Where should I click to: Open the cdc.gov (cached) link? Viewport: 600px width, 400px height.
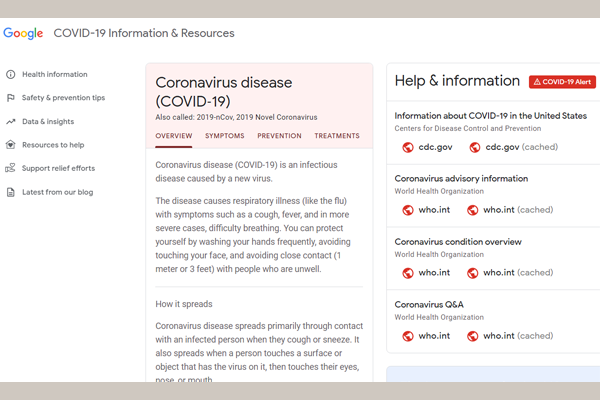click(x=522, y=147)
